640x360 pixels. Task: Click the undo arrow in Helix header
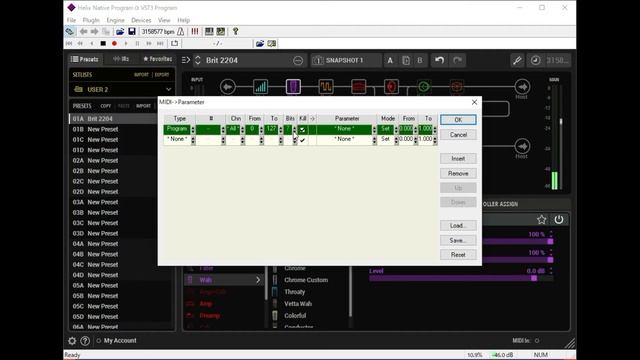tap(439, 60)
